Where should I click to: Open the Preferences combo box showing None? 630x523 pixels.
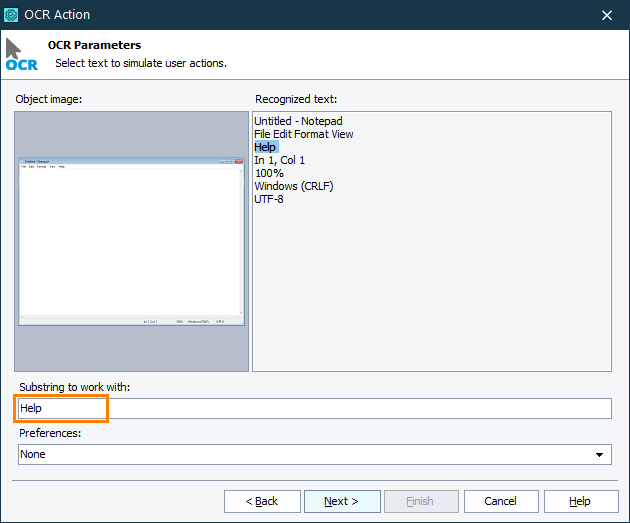305,454
